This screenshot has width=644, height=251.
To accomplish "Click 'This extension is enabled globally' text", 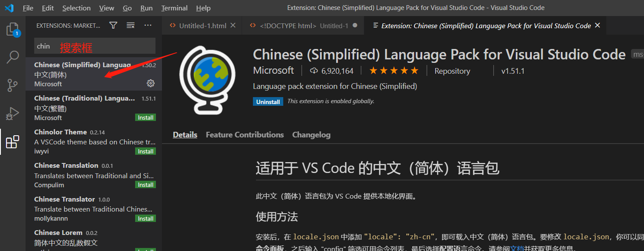I will coord(331,101).
